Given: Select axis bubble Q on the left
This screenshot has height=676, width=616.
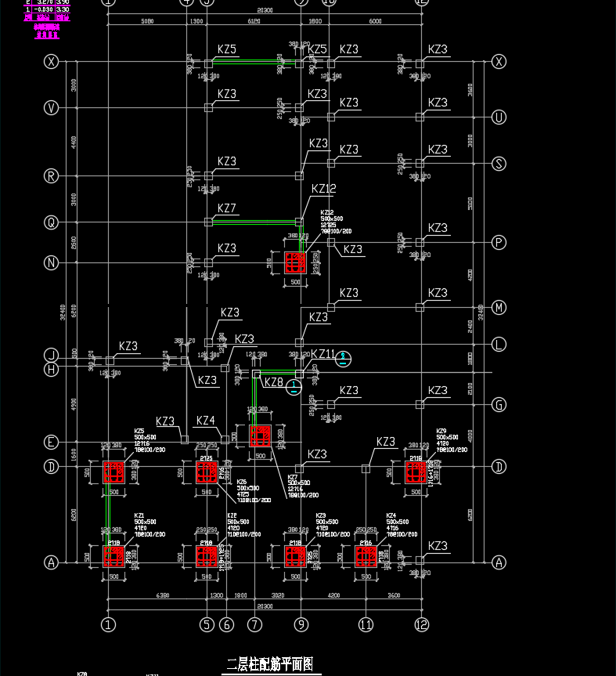Looking at the screenshot, I should 51,222.
